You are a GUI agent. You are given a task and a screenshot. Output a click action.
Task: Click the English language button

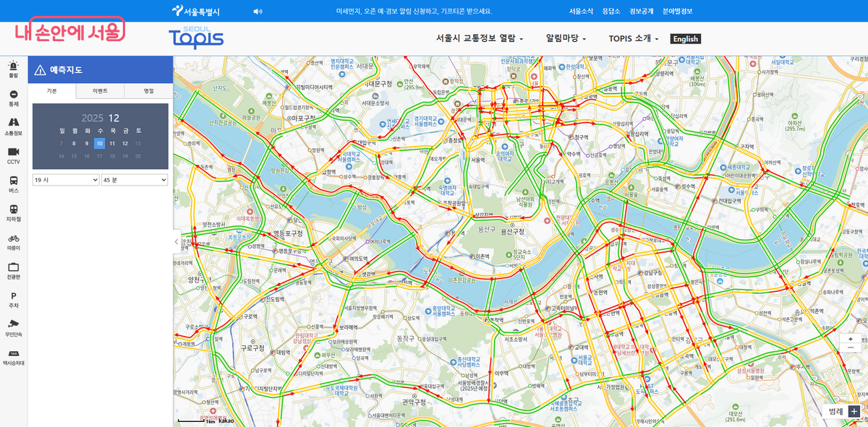pos(685,39)
